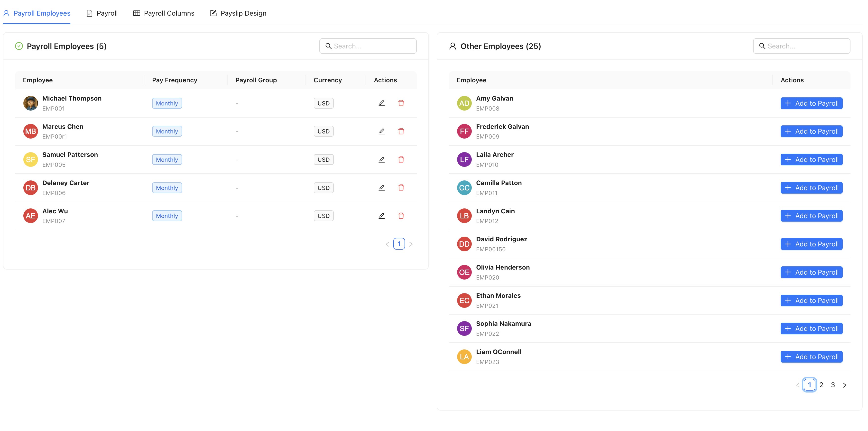Go to page 2 of Other Employees
Viewport: 868px width, 431px height.
(x=822, y=384)
